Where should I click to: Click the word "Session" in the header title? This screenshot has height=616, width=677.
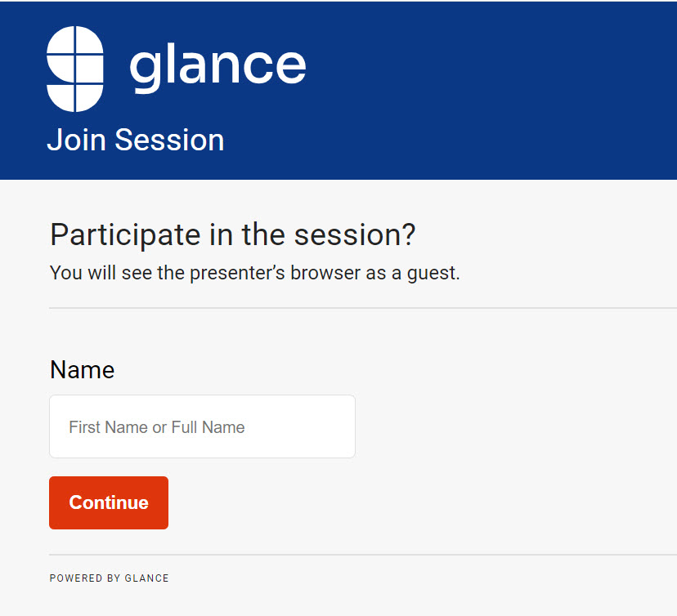169,140
